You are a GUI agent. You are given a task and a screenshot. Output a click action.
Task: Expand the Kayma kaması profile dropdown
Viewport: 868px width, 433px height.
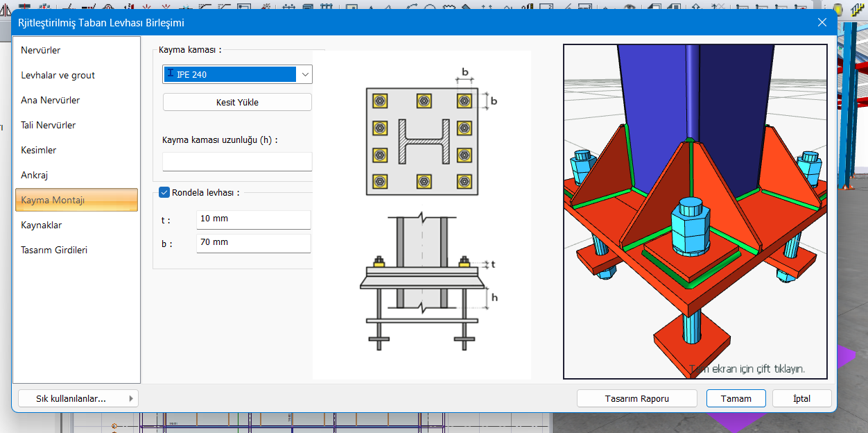[x=304, y=74]
